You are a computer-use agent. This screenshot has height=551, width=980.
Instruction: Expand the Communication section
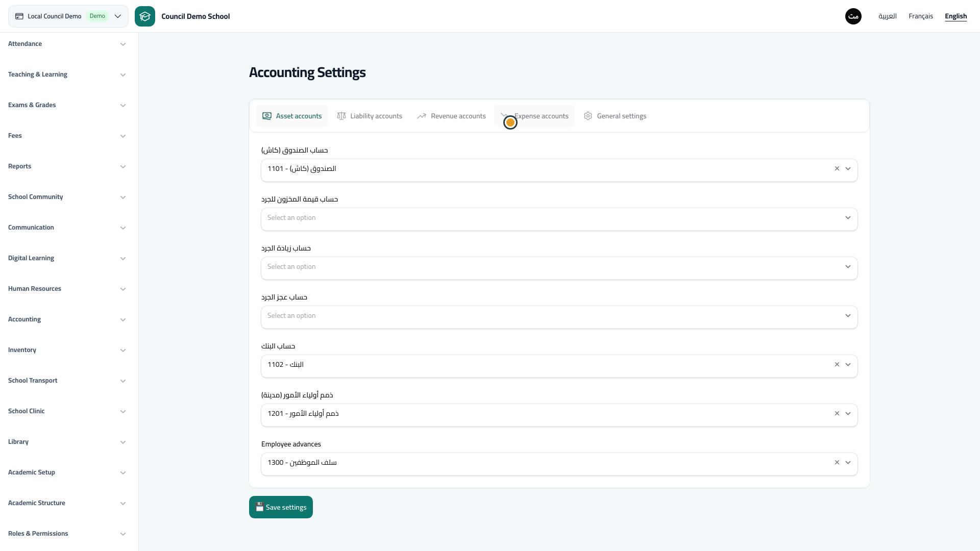[67, 228]
